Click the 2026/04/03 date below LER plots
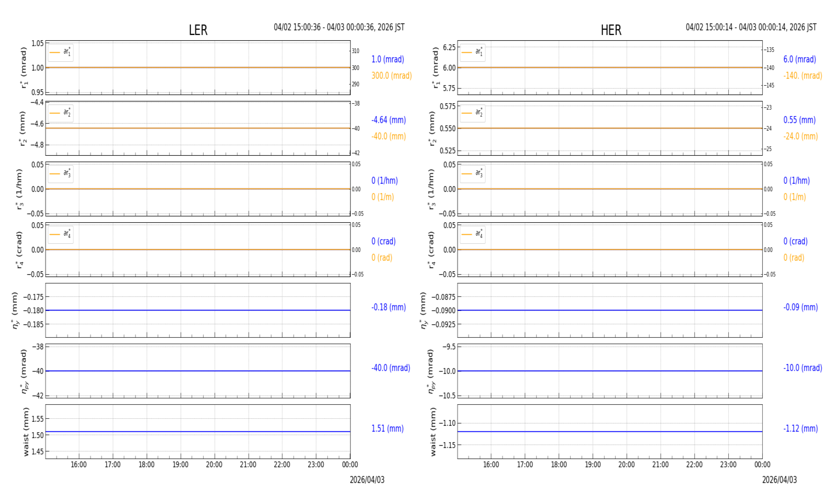The width and height of the screenshot is (824, 504). click(x=367, y=480)
